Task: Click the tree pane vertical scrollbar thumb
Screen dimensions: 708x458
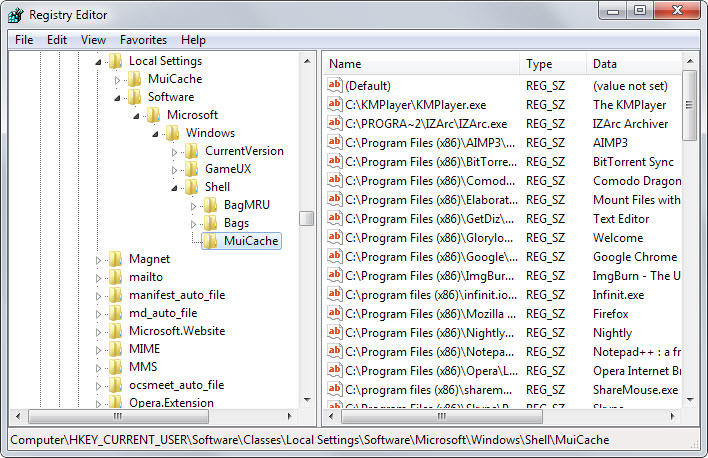Action: click(307, 218)
